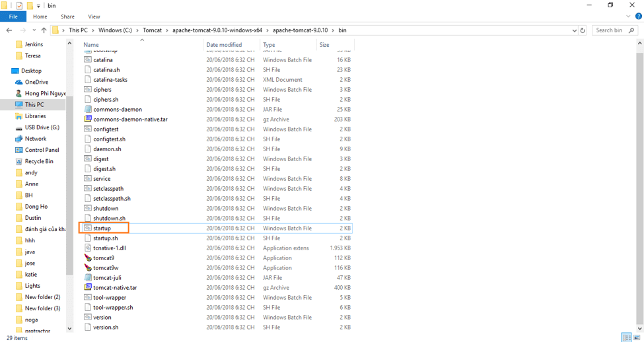The image size is (644, 342).
Task: Click the ciphers batch file icon
Action: (x=87, y=90)
